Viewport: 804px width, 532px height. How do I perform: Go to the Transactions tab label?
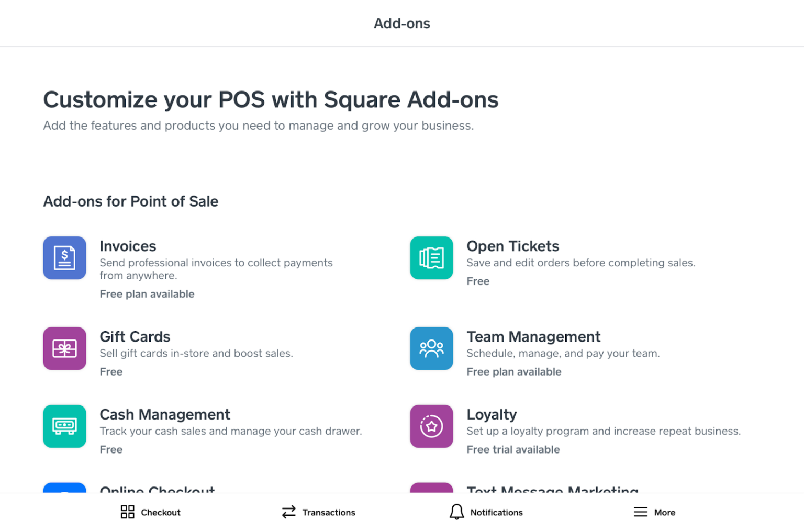329,513
